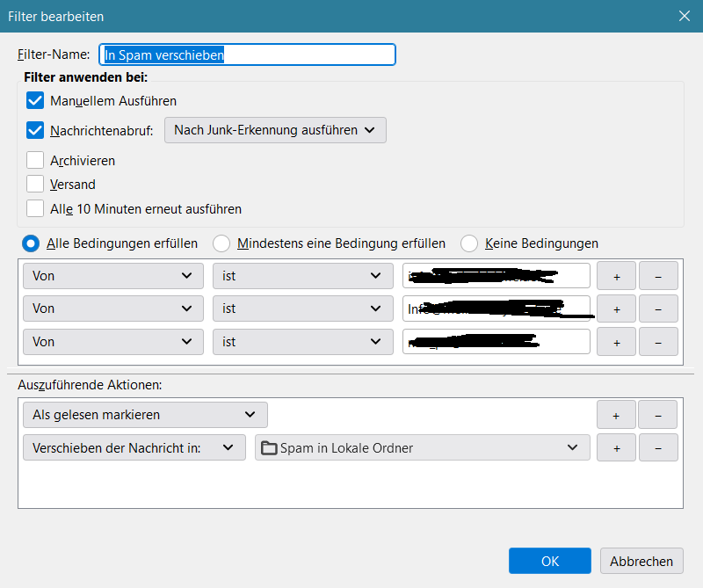Viewport: 703px width, 588px height.
Task: Open the first 'Von' field dropdown
Action: click(x=112, y=276)
